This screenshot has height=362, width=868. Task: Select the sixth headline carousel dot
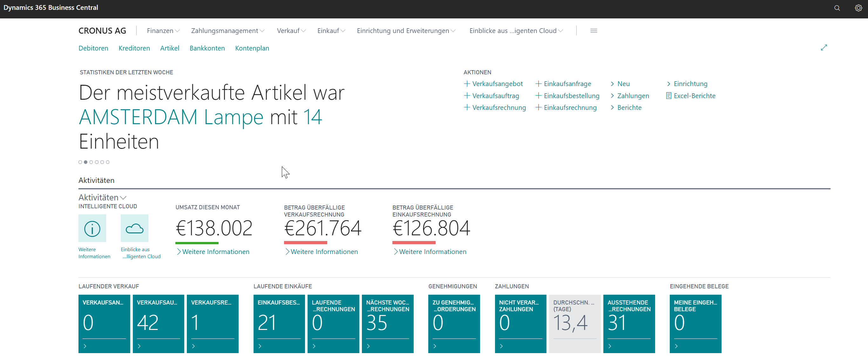(x=108, y=162)
